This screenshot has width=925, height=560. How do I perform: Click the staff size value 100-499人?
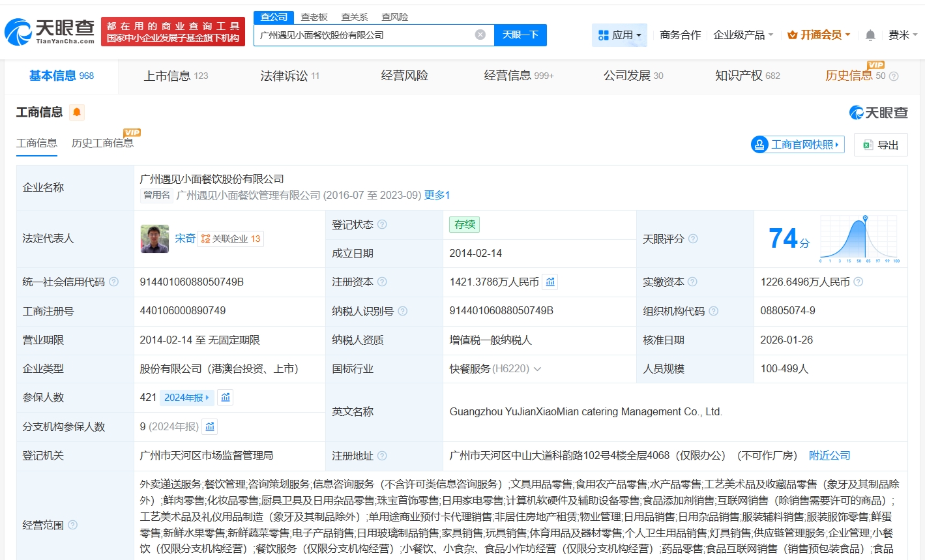click(784, 369)
